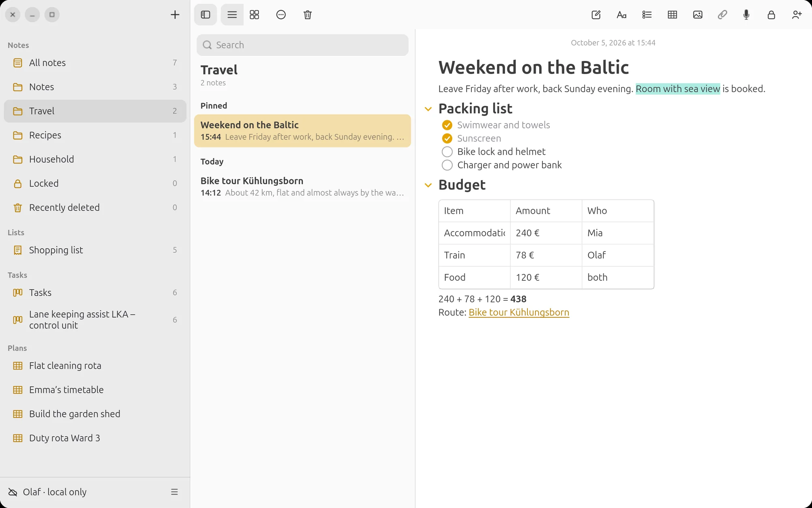Select pinned Weekend on the Baltic note

302,130
